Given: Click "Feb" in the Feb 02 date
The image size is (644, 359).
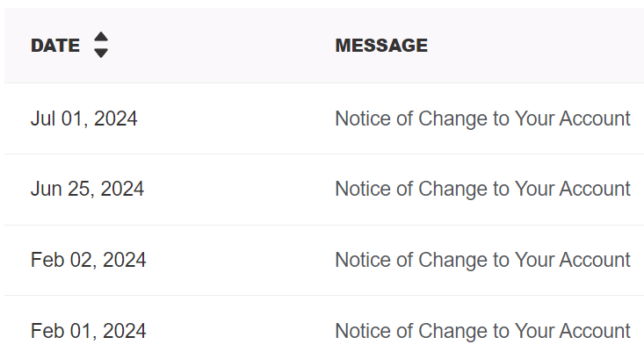Looking at the screenshot, I should click(x=45, y=260).
